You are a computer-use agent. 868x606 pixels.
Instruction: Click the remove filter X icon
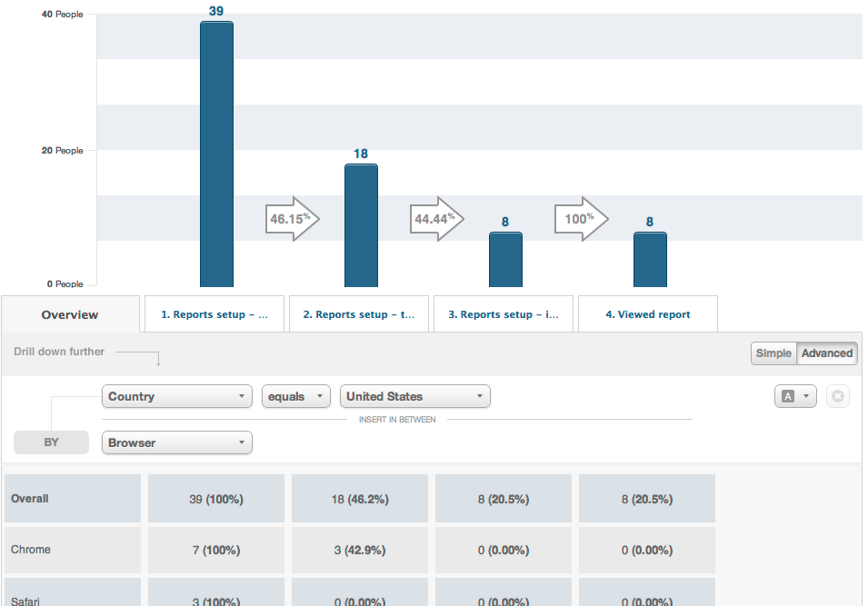pos(836,396)
